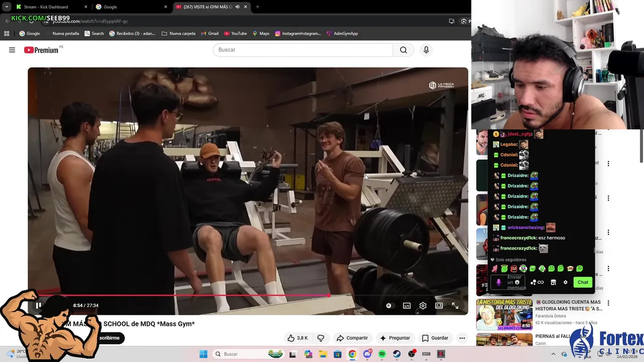Open the YouTube guide hamburger menu
This screenshot has height=362, width=644.
pos(12,50)
